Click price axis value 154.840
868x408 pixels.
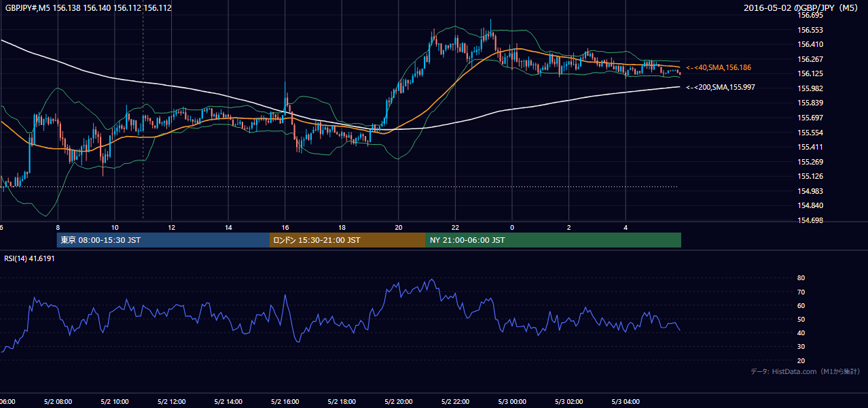pyautogui.click(x=810, y=205)
